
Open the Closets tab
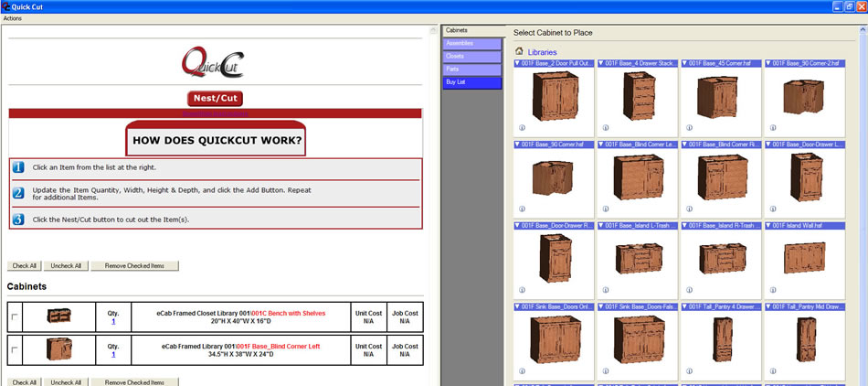point(471,57)
